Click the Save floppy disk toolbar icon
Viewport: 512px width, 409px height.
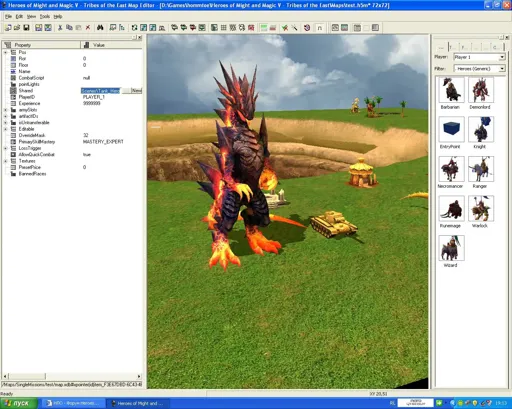26,28
